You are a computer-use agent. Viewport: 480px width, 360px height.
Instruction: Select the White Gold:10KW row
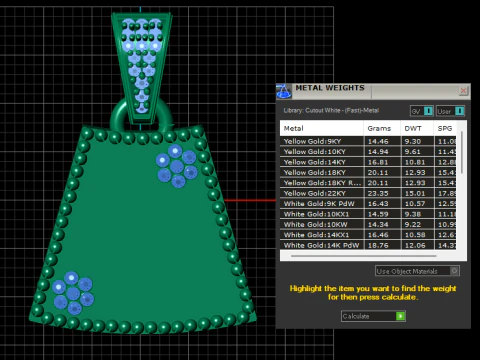tap(368, 224)
